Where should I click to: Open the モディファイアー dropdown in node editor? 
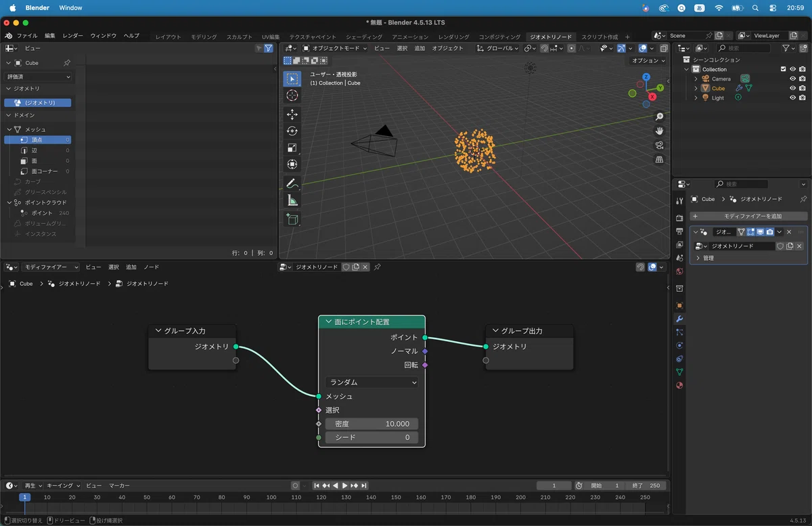[x=51, y=267]
